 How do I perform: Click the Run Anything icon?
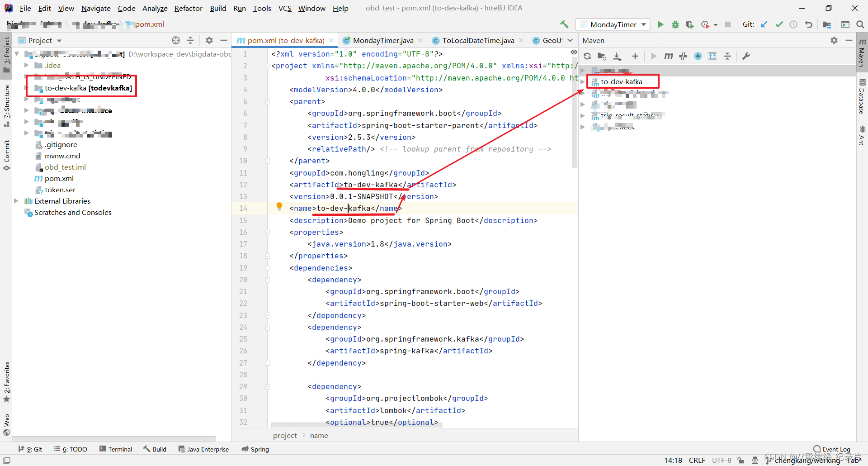coord(845,24)
